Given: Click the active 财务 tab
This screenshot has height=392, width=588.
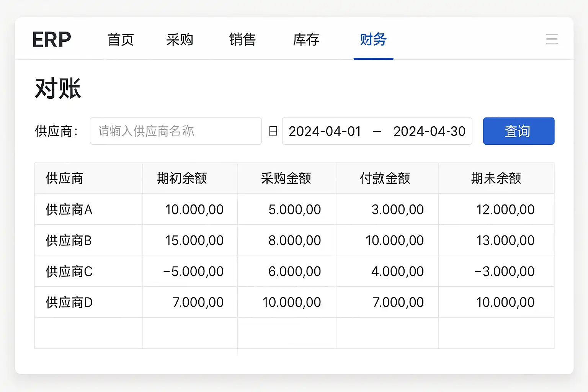Looking at the screenshot, I should pos(373,40).
